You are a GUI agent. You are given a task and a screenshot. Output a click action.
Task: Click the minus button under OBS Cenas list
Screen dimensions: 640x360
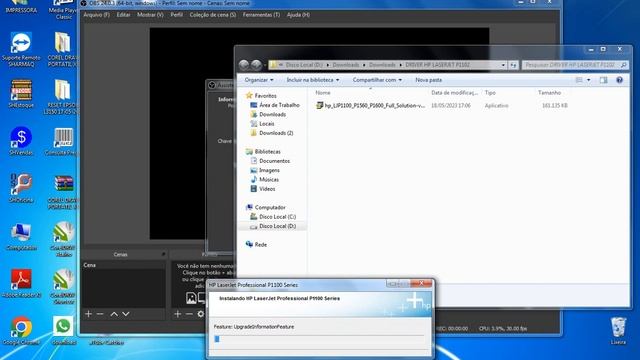[x=100, y=314]
